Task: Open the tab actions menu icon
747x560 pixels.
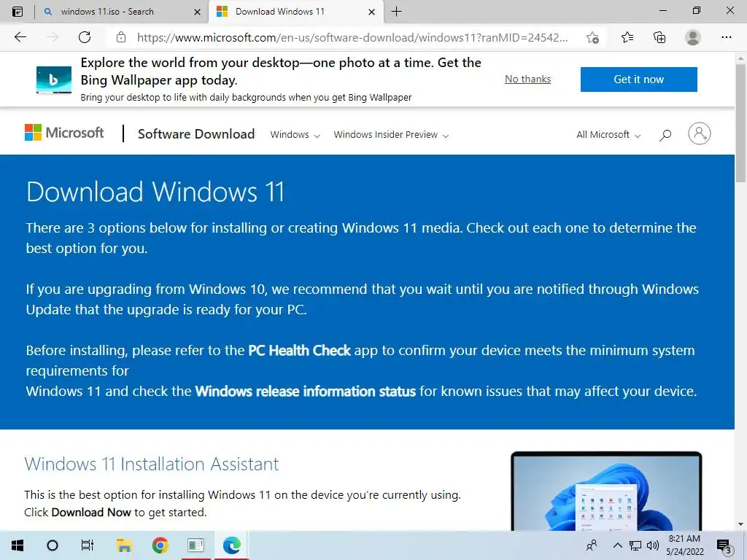Action: tap(18, 12)
